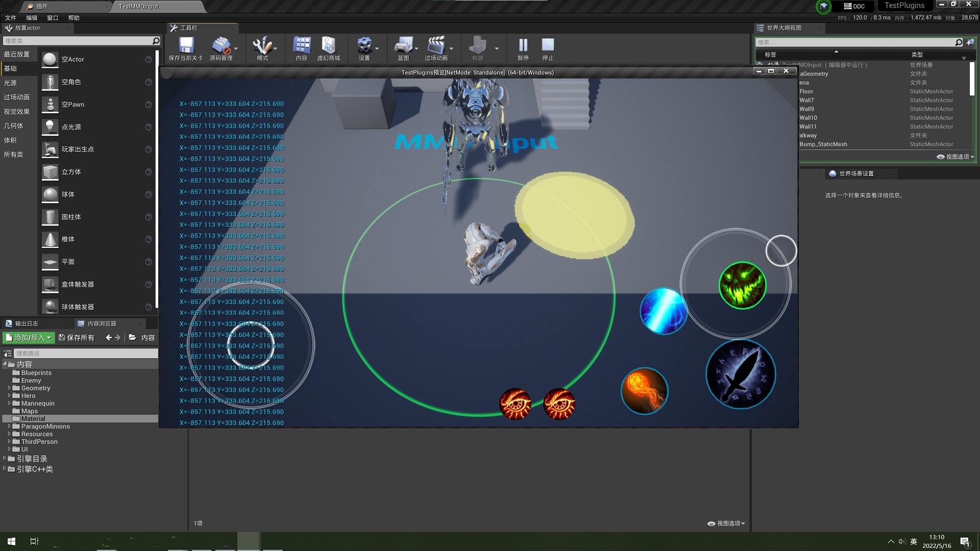
Task: Select the Blueprints folder in tree
Action: 36,373
